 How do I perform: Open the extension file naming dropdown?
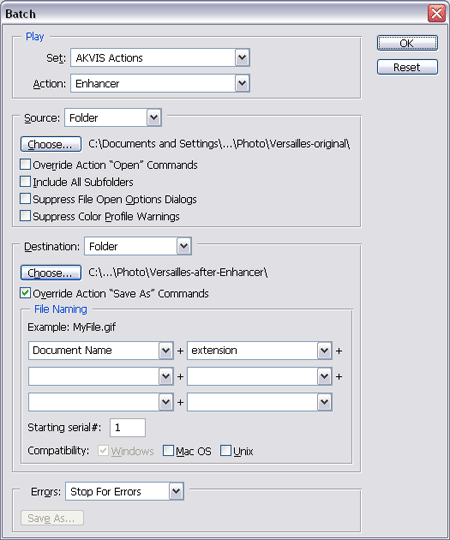260,350
